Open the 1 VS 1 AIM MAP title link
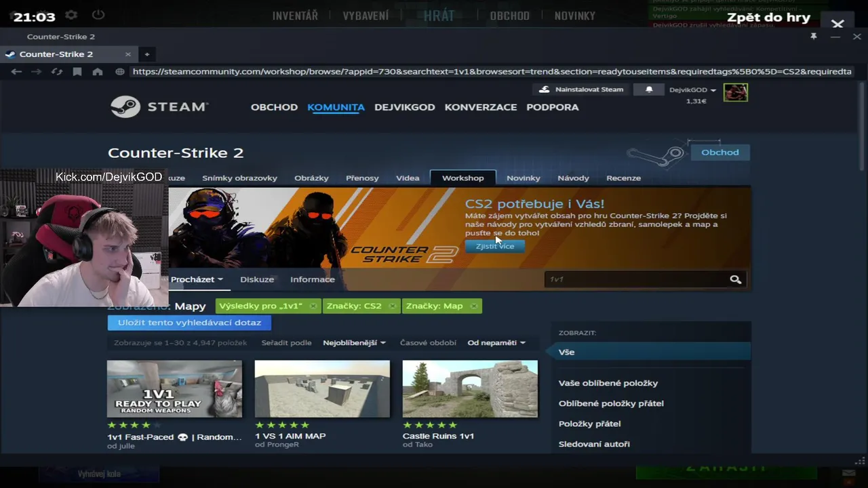Image resolution: width=868 pixels, height=488 pixels. tap(290, 436)
